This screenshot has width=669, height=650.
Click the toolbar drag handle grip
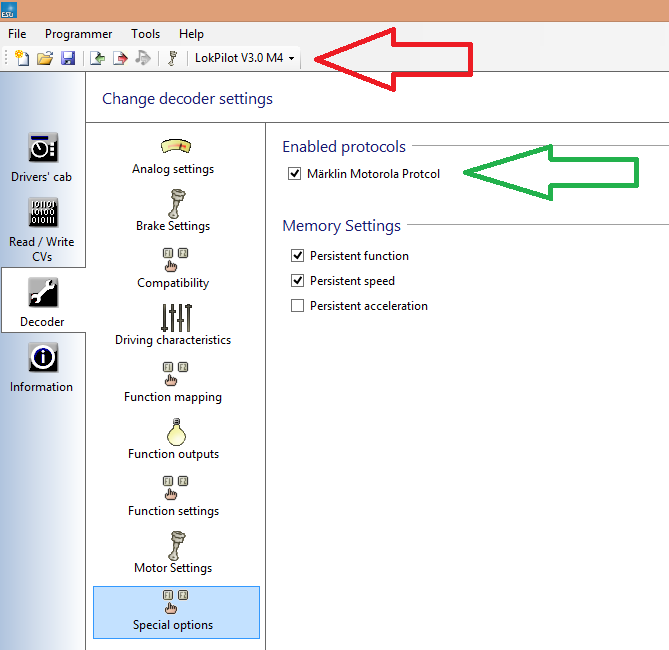pos(6,57)
